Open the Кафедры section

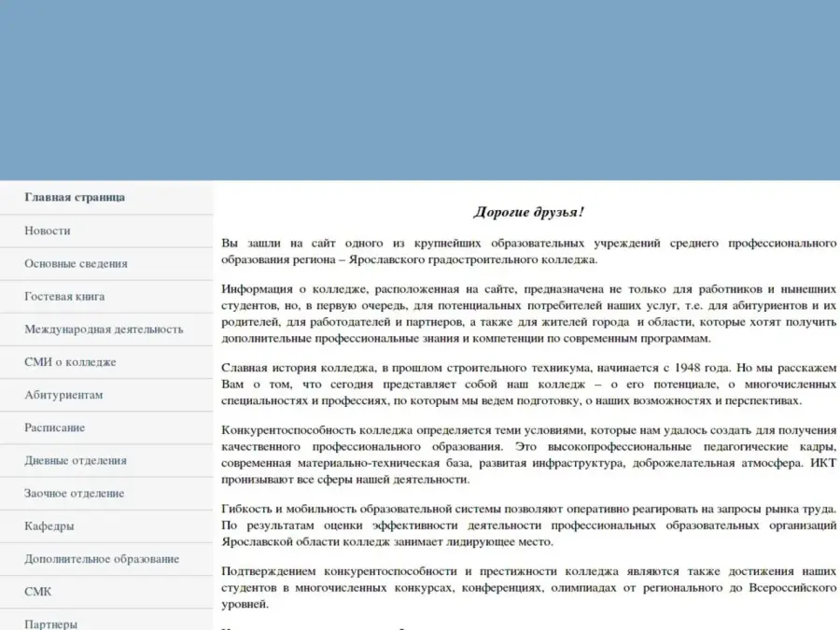pyautogui.click(x=49, y=526)
